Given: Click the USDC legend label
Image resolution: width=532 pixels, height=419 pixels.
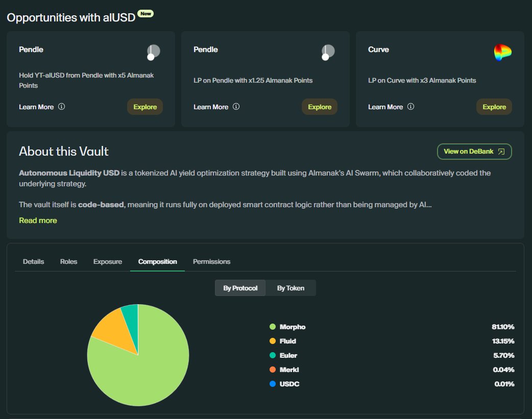Looking at the screenshot, I should tap(289, 384).
